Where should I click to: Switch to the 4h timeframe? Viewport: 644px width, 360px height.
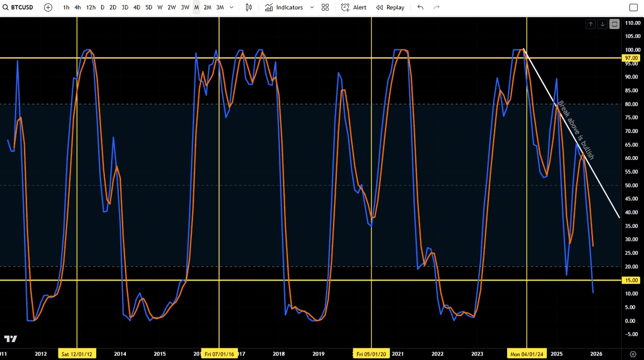pos(78,8)
